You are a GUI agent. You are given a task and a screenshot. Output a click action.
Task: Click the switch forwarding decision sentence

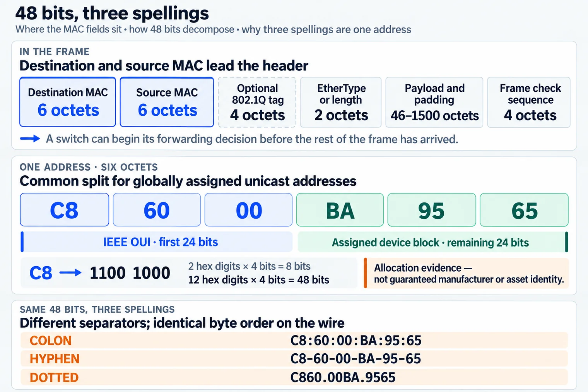[x=252, y=139]
